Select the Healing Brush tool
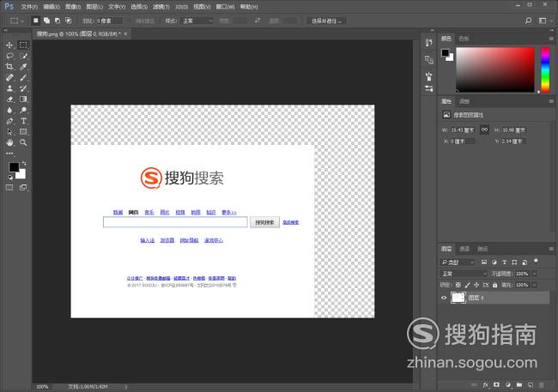Image resolution: width=558 pixels, height=392 pixels. click(x=9, y=77)
